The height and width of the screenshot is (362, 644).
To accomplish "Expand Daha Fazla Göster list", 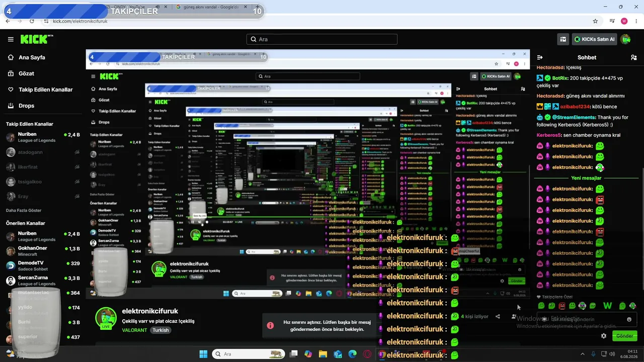I will [x=25, y=210].
